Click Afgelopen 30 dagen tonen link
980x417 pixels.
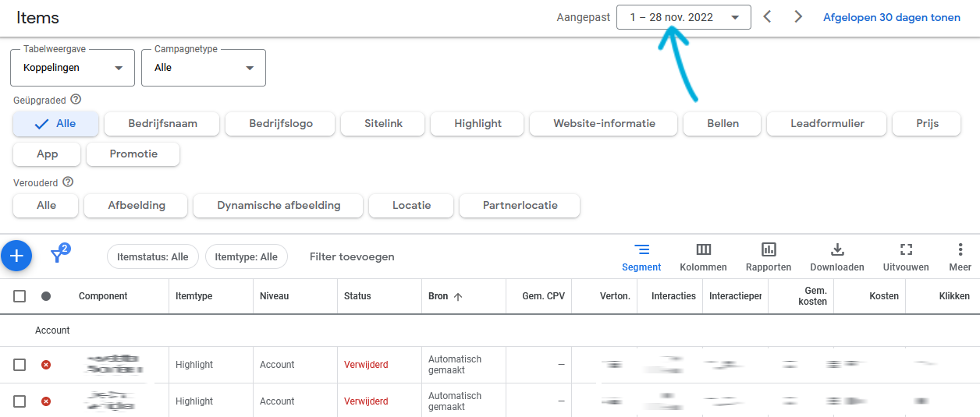892,17
